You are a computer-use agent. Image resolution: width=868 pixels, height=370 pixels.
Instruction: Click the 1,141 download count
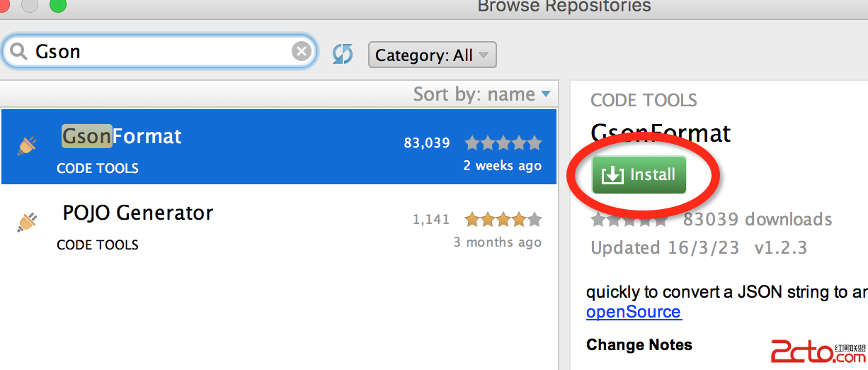point(431,220)
